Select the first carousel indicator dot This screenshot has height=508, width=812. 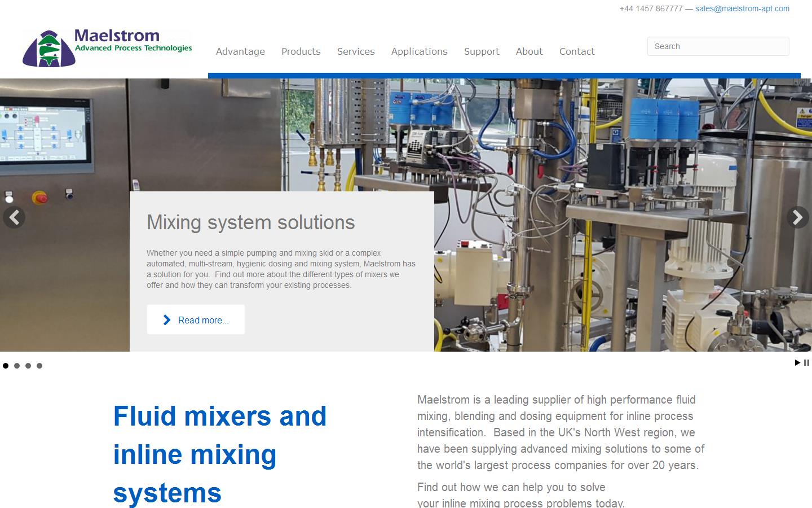point(6,366)
